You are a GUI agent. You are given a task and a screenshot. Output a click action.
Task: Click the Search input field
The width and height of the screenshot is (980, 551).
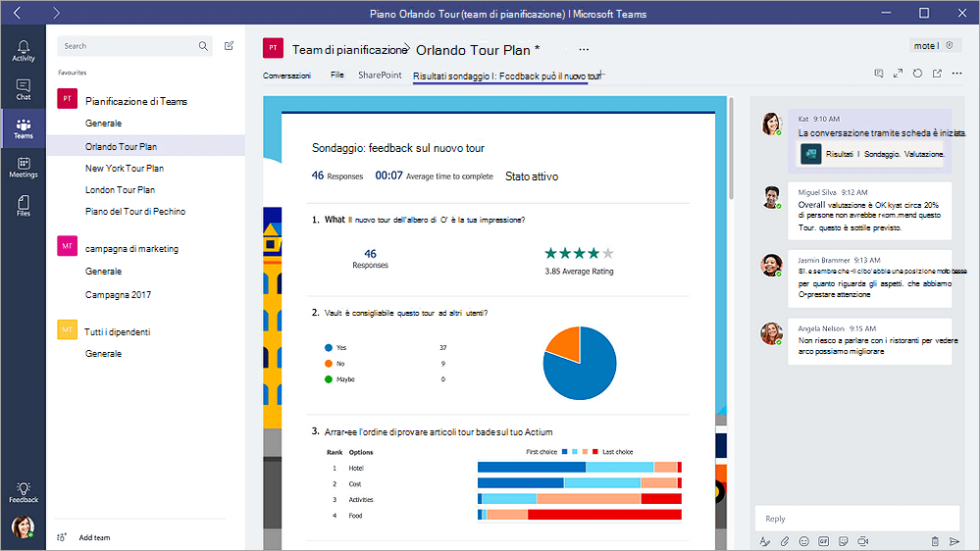click(x=135, y=46)
